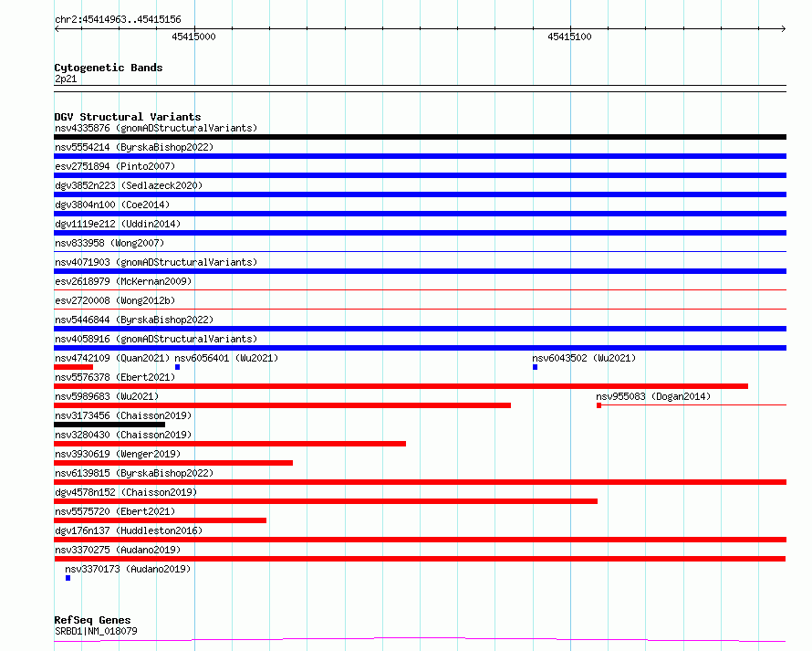This screenshot has height=651, width=812.
Task: Click the SRBD1|NM_018079 RefSeq gene label
Action: [x=97, y=631]
